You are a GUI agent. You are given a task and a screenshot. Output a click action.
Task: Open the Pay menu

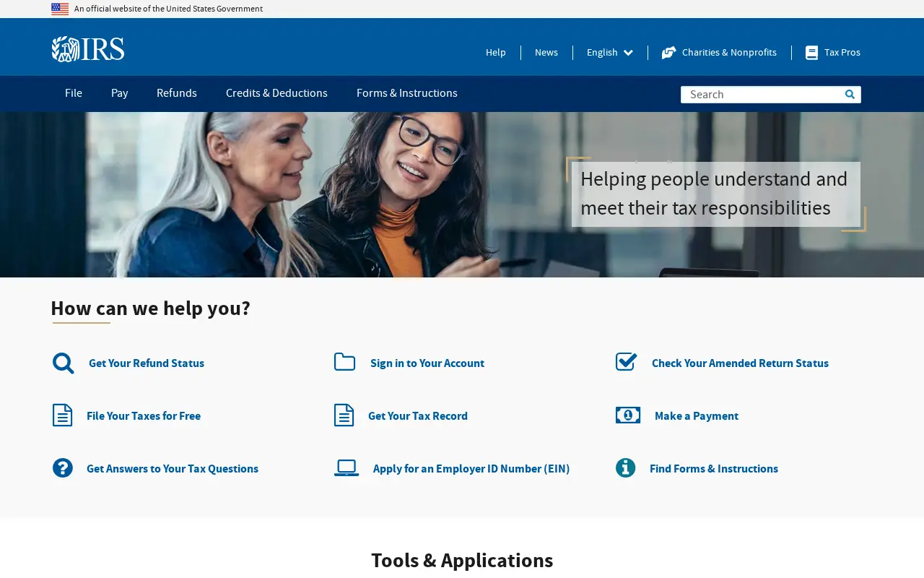(120, 93)
